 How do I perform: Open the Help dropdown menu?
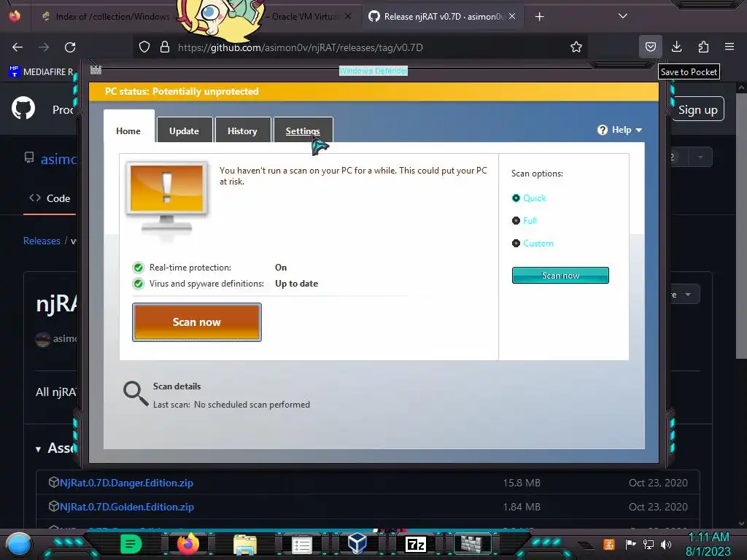pos(619,130)
